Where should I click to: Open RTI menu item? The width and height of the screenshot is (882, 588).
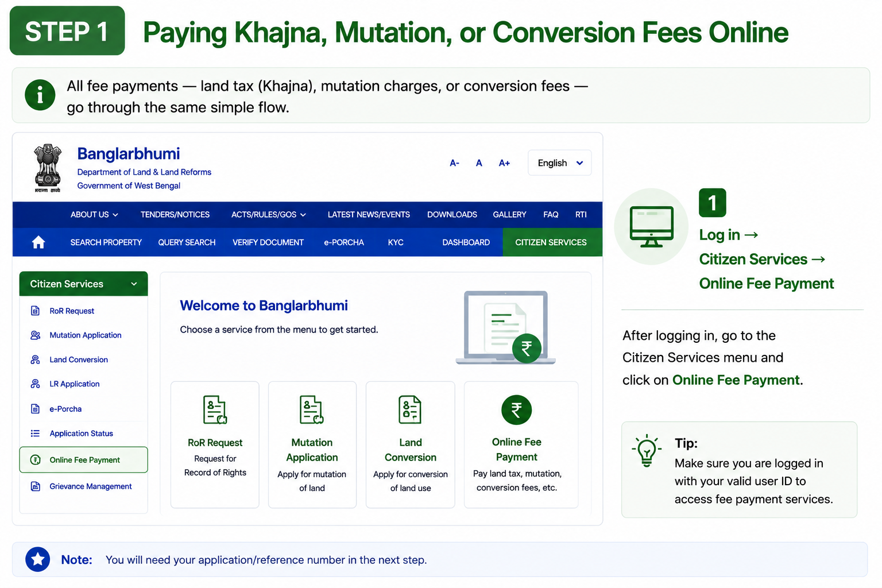pyautogui.click(x=581, y=215)
